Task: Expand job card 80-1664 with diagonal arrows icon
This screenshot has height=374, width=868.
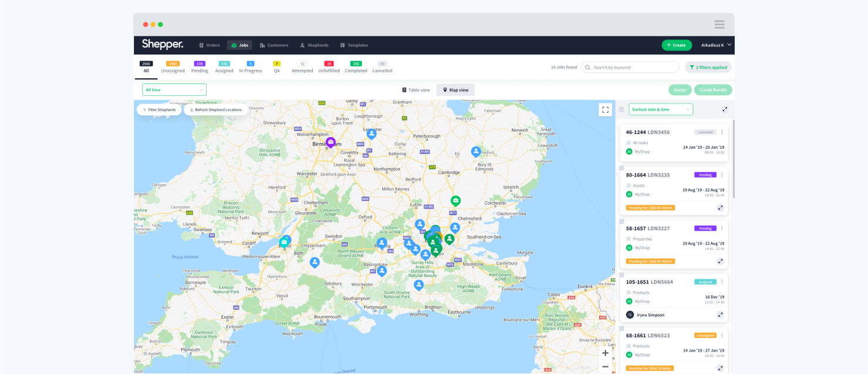Action: click(x=720, y=207)
